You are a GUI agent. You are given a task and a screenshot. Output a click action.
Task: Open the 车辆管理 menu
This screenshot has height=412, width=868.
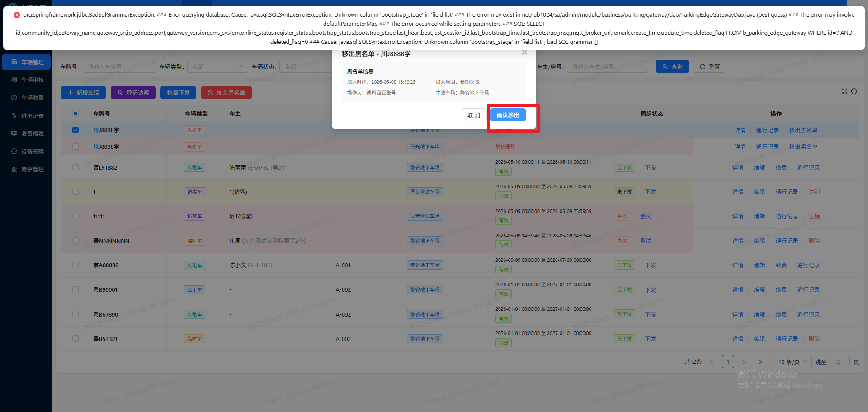(x=26, y=62)
